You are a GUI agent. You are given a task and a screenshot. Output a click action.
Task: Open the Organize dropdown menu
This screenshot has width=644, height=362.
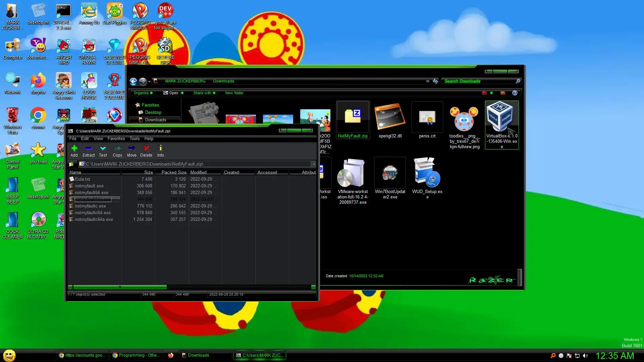pos(143,93)
